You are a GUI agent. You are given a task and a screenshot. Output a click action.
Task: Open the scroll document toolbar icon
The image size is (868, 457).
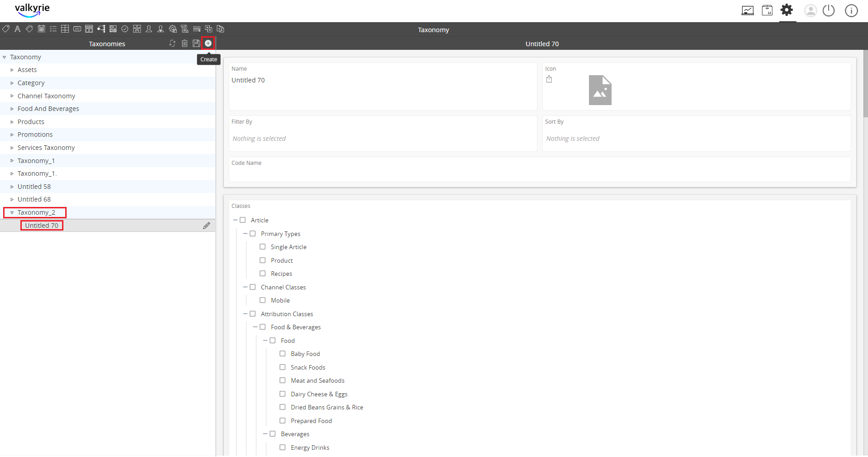[184, 29]
